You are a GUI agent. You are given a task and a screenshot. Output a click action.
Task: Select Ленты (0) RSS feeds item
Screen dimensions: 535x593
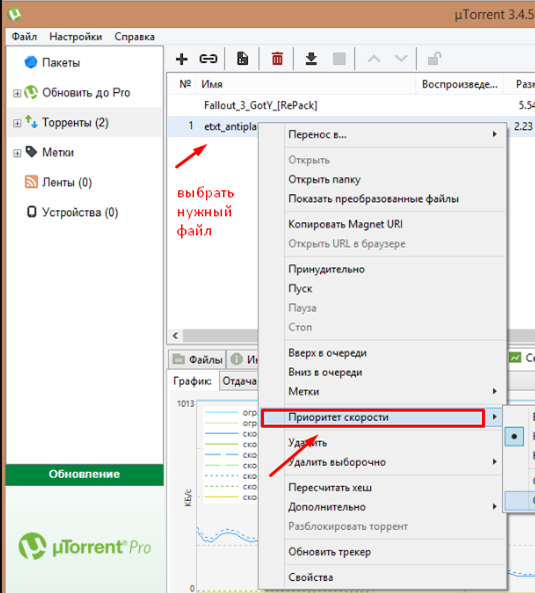(x=58, y=182)
